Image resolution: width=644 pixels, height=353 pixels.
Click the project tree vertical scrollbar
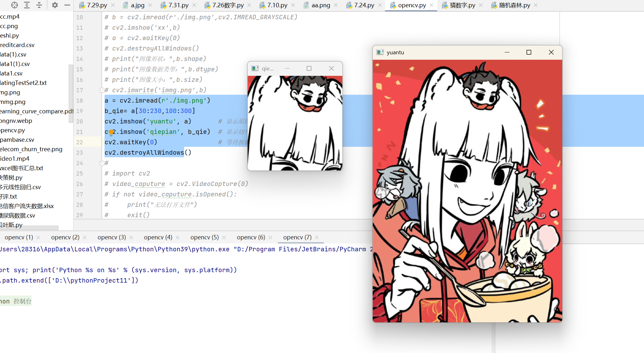tap(71, 93)
